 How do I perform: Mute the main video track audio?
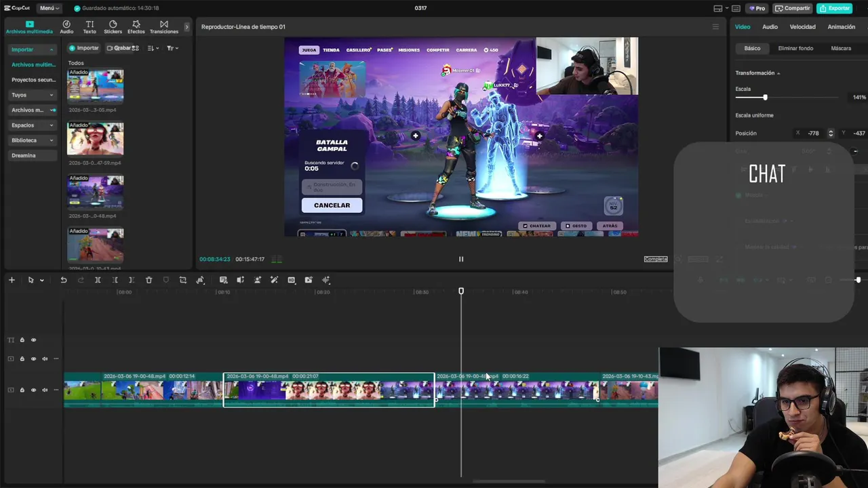pyautogui.click(x=45, y=390)
